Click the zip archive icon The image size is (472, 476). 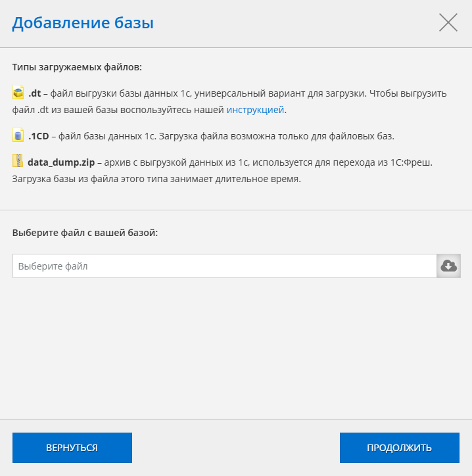tap(18, 161)
